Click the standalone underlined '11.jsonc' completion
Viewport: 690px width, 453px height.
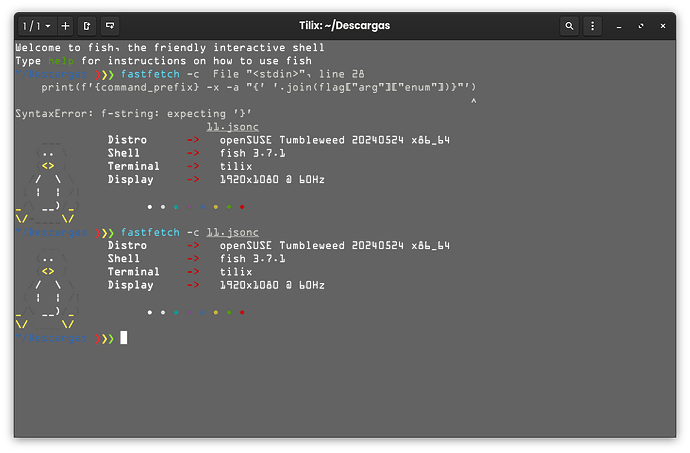pyautogui.click(x=232, y=127)
